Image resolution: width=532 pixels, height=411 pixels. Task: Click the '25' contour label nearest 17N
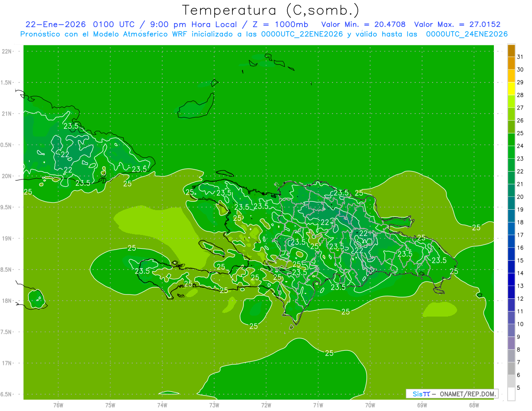pos(329,353)
